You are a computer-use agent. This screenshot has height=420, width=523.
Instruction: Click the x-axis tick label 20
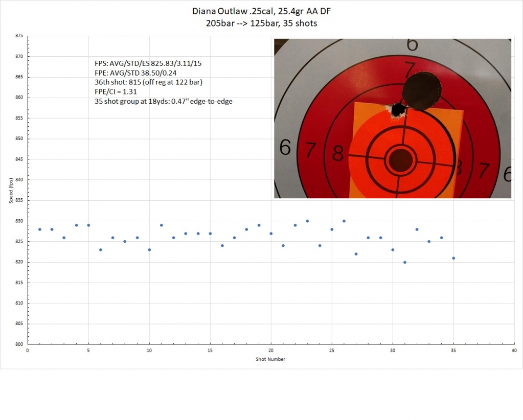point(271,351)
